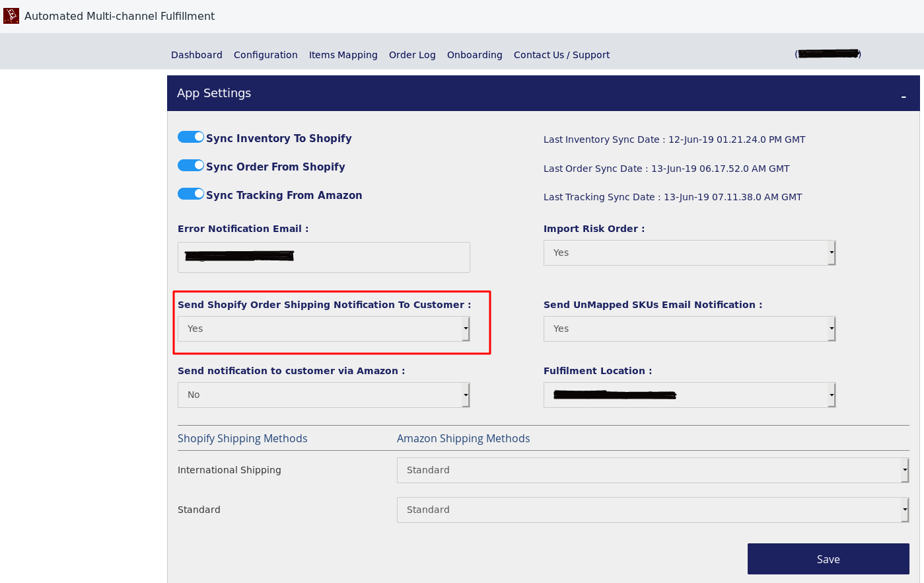
Task: Click the Send Shopify Order Shipping Notification label
Action: pos(324,305)
